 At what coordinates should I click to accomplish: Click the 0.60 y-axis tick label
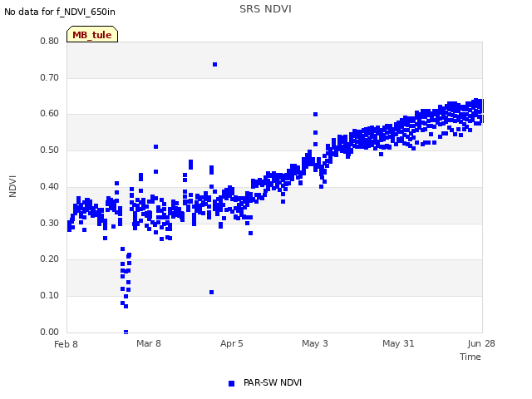point(50,114)
